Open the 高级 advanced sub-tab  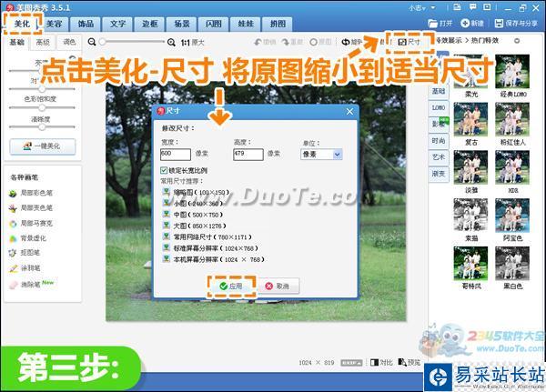(x=43, y=43)
